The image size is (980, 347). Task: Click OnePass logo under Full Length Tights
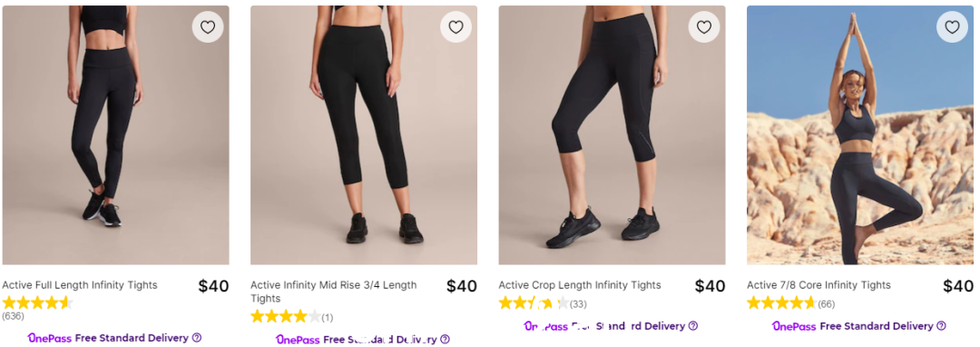click(50, 338)
